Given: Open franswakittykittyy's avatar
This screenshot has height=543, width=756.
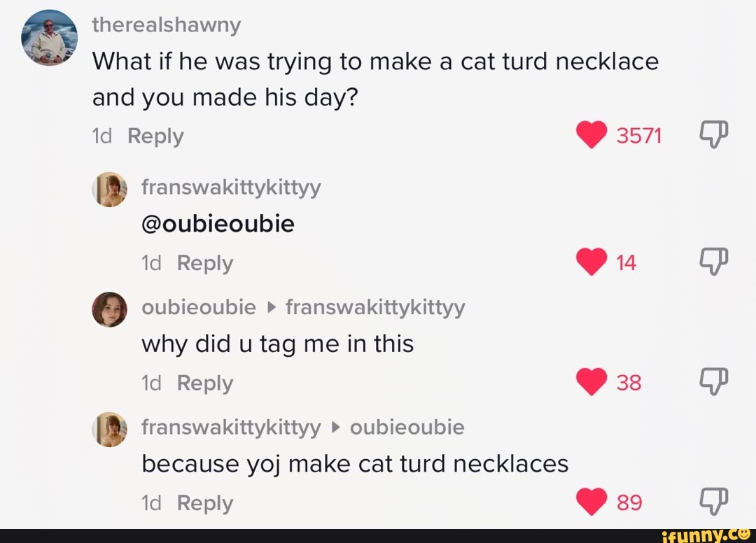Looking at the screenshot, I should pos(110,189).
